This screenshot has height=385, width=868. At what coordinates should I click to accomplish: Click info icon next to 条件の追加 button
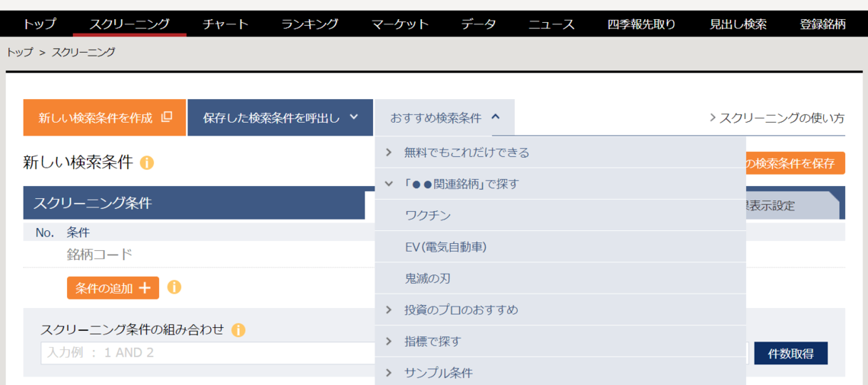pyautogui.click(x=174, y=287)
